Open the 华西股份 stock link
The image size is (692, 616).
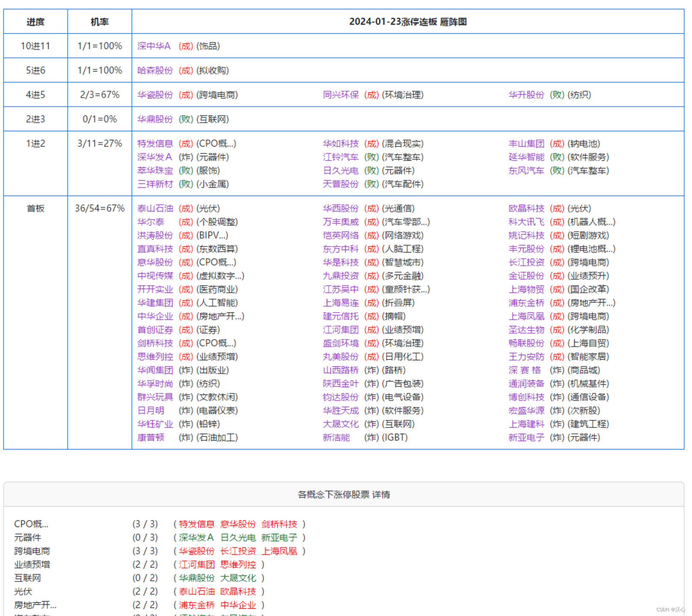[x=341, y=209]
